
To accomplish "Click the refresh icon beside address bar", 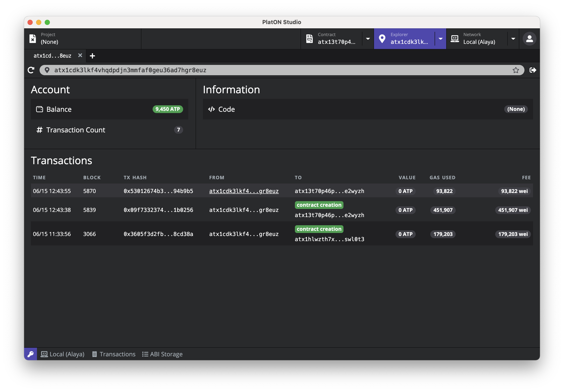I will point(31,70).
